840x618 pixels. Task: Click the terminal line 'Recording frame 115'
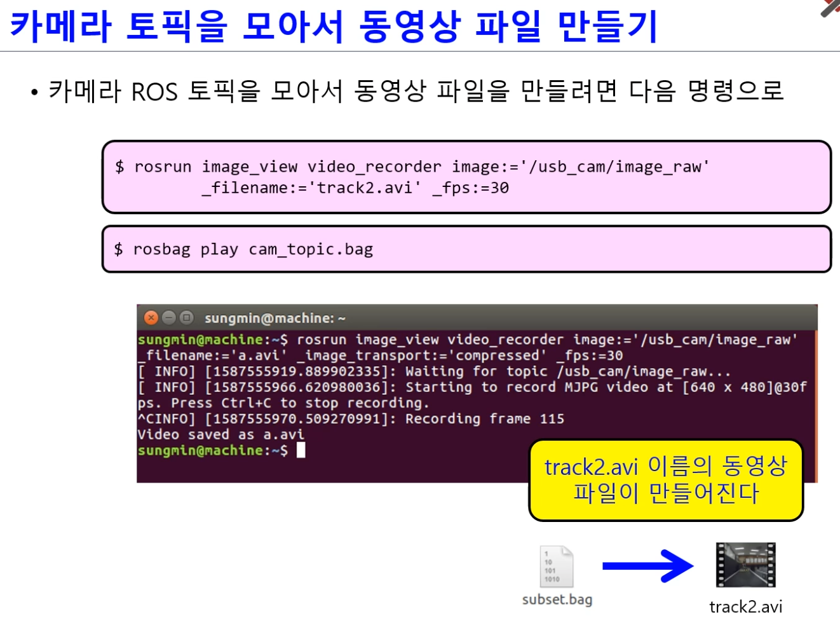point(485,419)
